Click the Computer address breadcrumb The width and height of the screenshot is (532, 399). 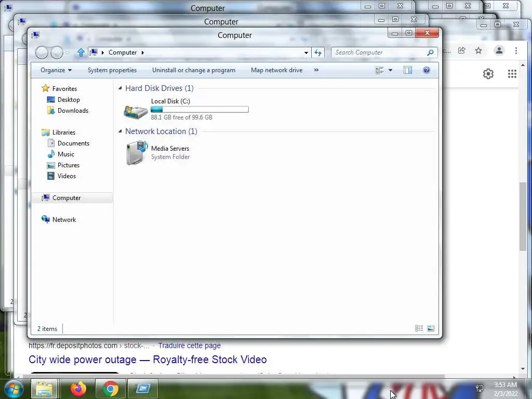click(x=123, y=52)
